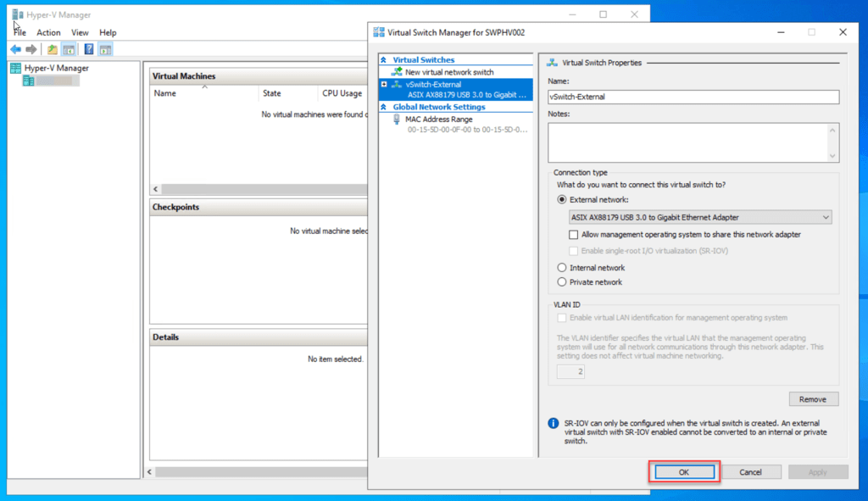Click the Forward arrow toolbar icon
The width and height of the screenshot is (868, 501).
31,49
